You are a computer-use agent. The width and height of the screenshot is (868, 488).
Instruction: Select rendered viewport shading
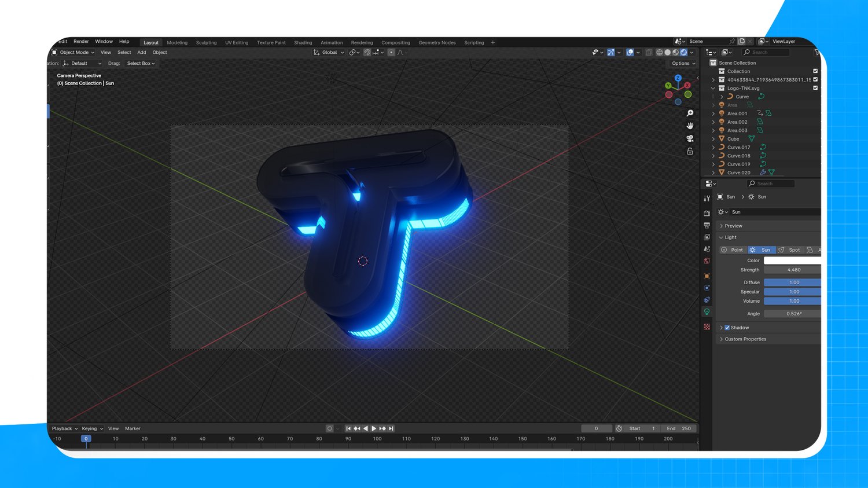pos(683,52)
